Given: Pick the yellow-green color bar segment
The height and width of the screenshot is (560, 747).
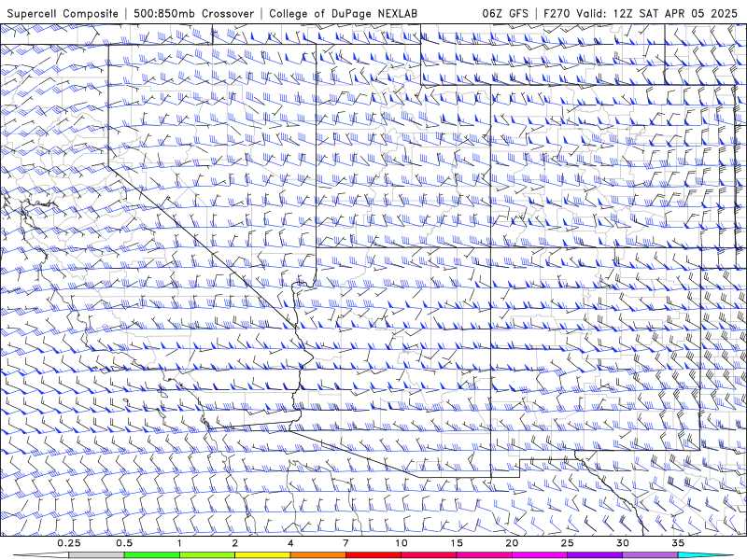Looking at the screenshot, I should coord(207,555).
